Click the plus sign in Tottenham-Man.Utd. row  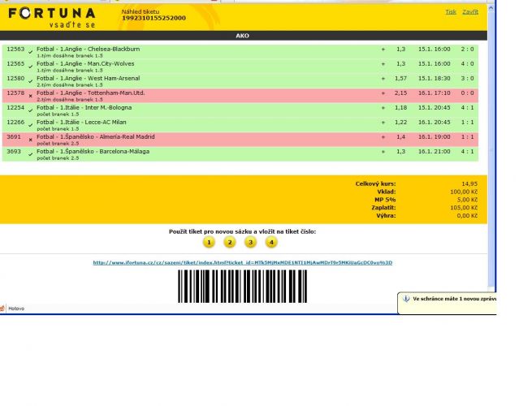click(383, 93)
